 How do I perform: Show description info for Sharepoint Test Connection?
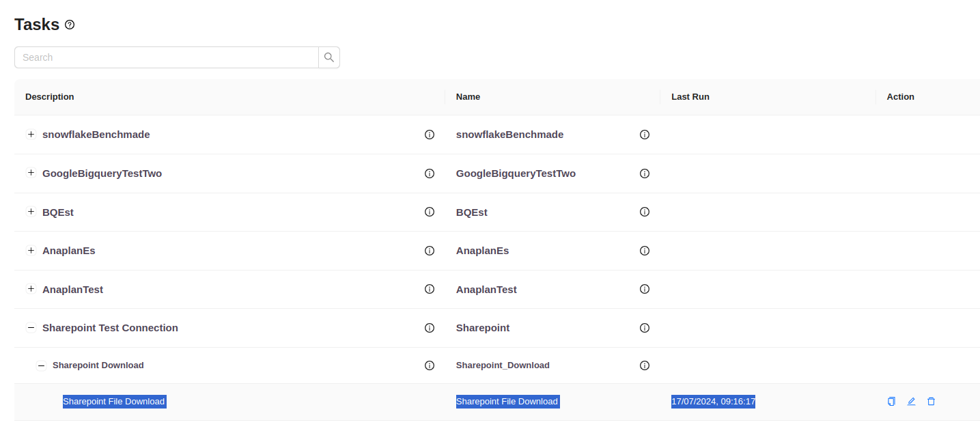[x=430, y=328]
